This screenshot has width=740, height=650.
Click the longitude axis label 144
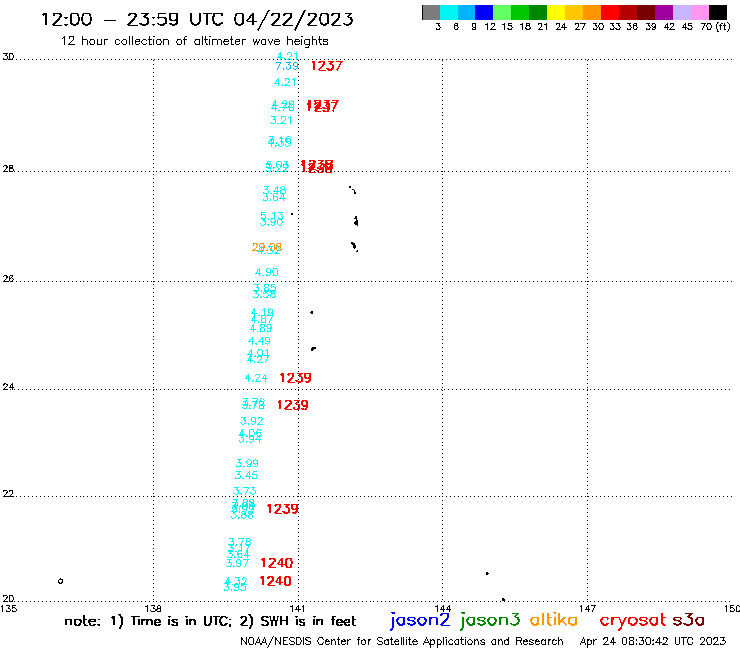tap(442, 608)
